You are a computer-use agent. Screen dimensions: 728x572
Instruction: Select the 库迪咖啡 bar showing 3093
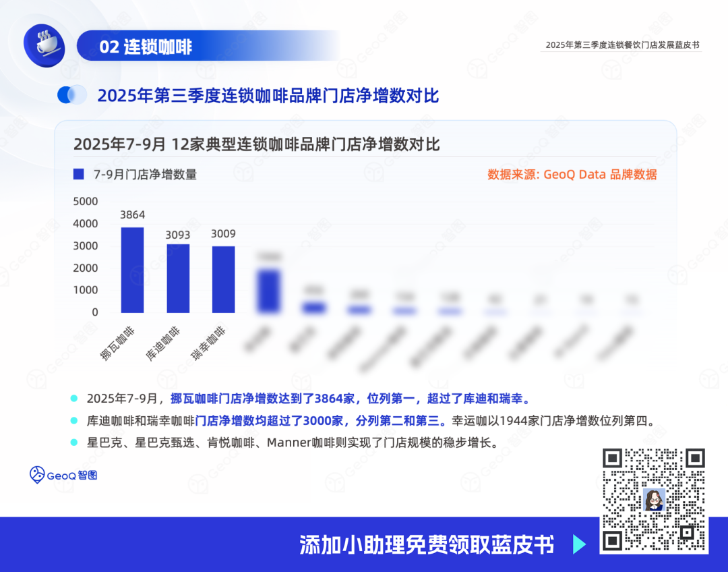point(178,278)
